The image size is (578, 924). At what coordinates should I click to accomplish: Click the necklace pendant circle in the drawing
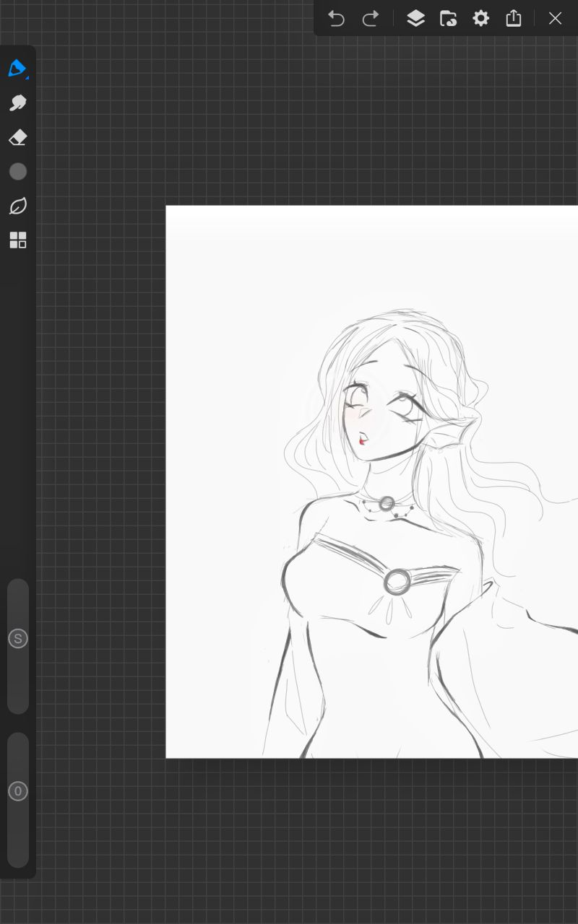click(x=387, y=503)
